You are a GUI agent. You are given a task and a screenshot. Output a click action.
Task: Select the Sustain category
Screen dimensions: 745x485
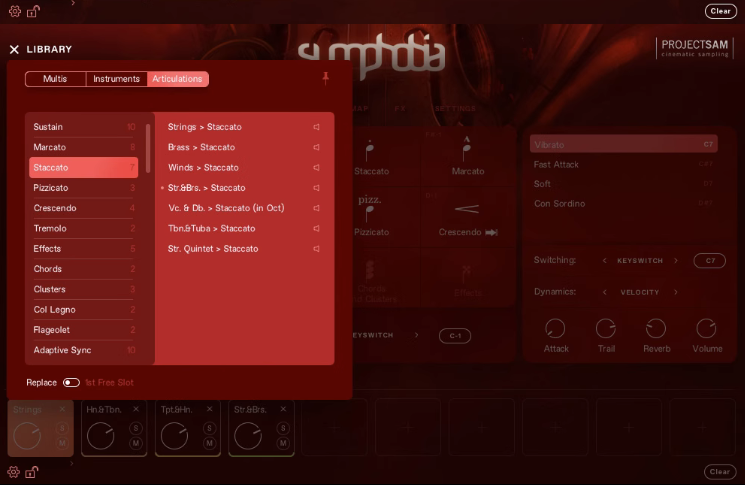84,127
